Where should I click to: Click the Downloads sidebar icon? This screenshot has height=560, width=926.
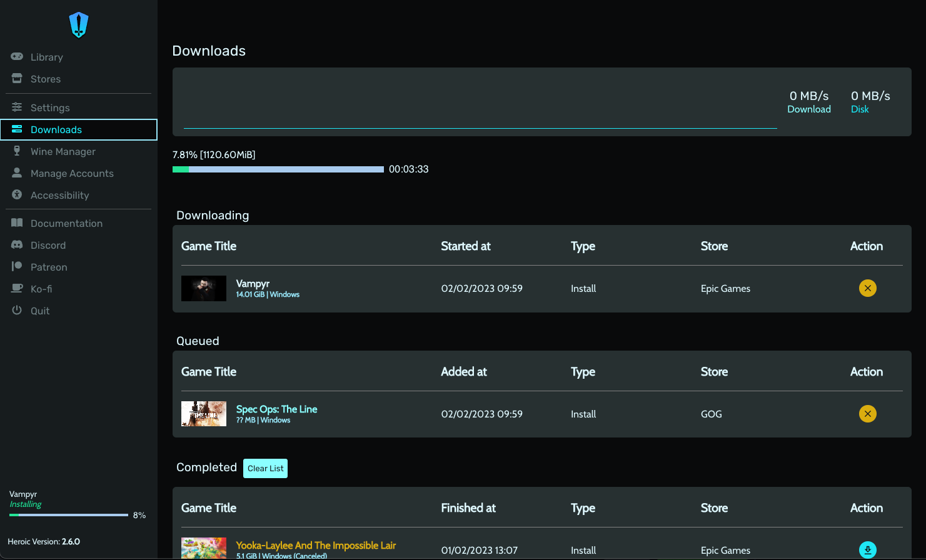[17, 129]
